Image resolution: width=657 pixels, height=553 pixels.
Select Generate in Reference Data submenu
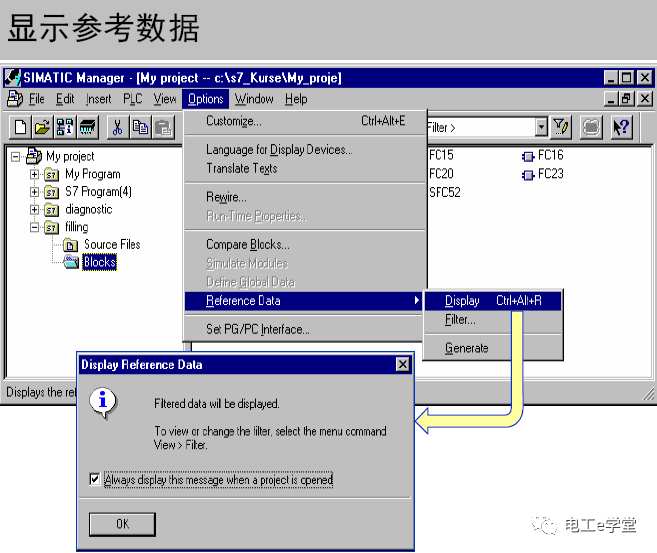(493, 348)
